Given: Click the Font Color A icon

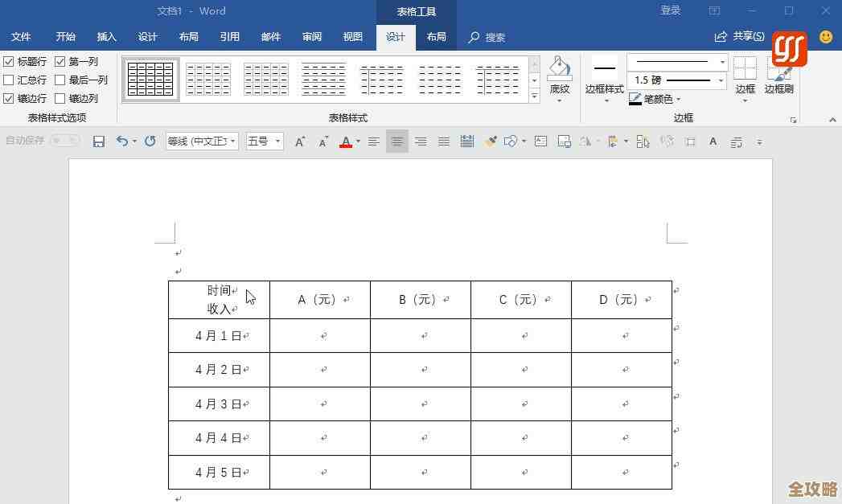Looking at the screenshot, I should point(345,141).
